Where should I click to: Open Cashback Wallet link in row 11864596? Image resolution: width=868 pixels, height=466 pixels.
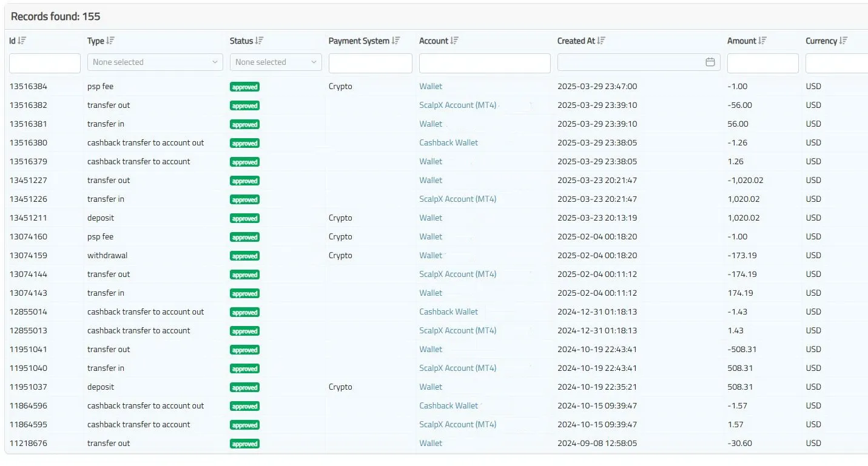449,405
